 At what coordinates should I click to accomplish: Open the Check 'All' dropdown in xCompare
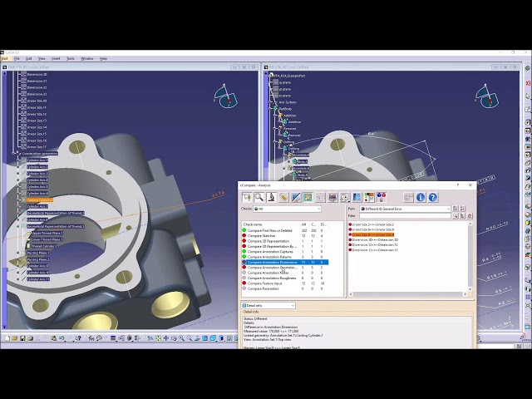287,209
